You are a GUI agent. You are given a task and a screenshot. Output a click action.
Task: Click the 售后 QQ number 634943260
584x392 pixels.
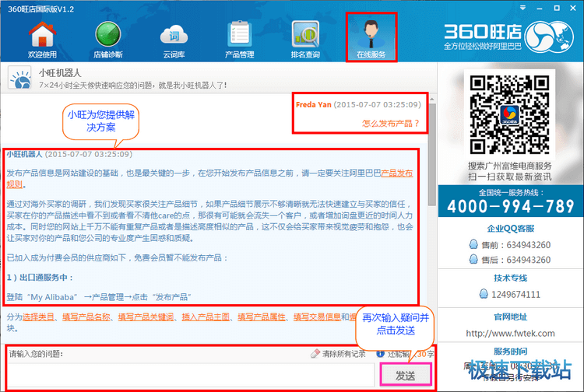[x=528, y=260]
